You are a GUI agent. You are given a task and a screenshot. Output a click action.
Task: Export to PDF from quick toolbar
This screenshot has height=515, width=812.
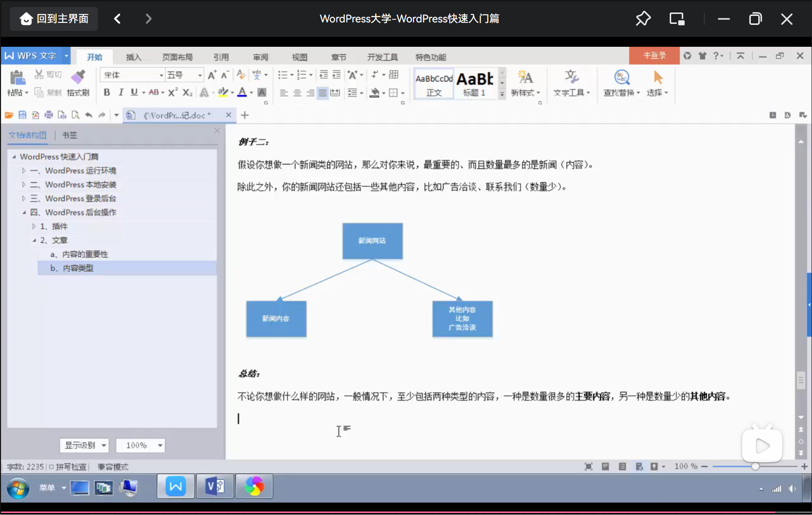[35, 115]
